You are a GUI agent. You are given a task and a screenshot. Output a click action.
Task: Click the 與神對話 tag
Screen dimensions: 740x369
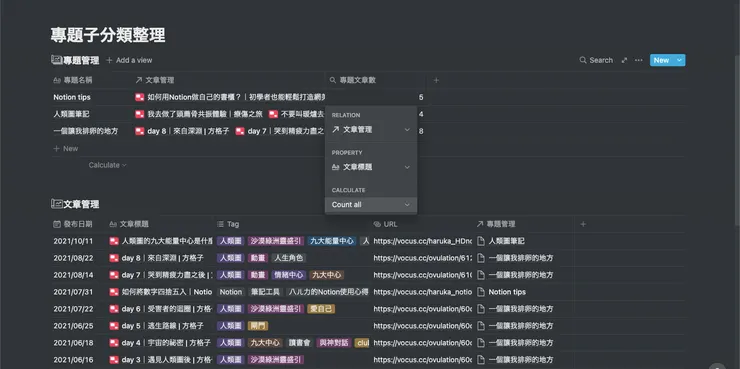pyautogui.click(x=334, y=343)
